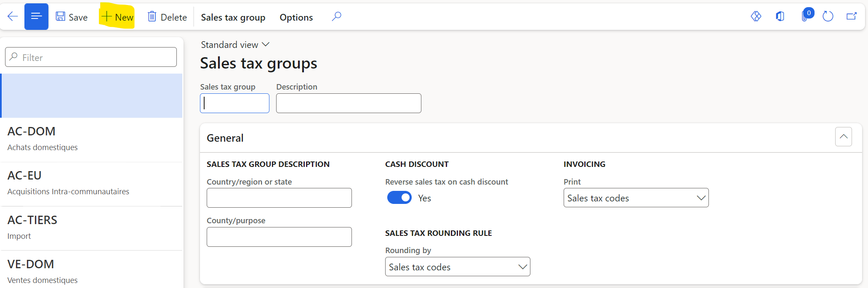Open in Office apps icon
868x288 pixels.
[780, 16]
